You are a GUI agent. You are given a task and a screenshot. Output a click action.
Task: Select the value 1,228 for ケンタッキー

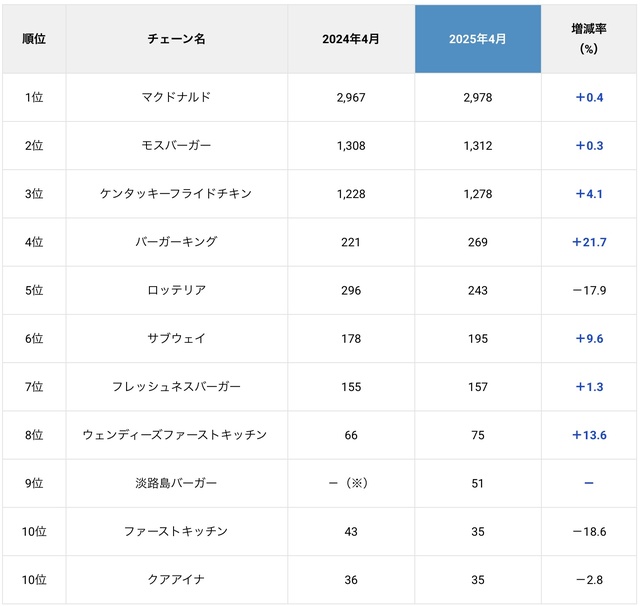351,194
